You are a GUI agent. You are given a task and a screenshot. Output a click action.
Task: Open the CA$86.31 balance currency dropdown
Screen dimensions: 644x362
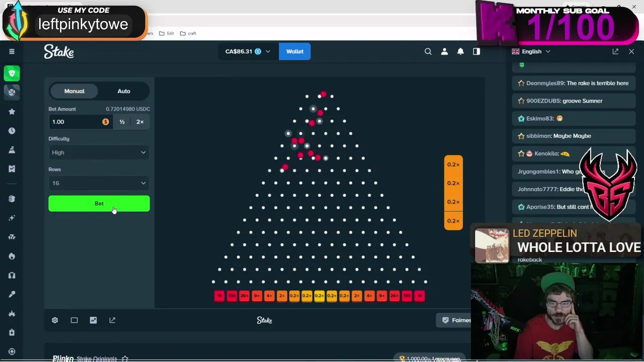248,51
